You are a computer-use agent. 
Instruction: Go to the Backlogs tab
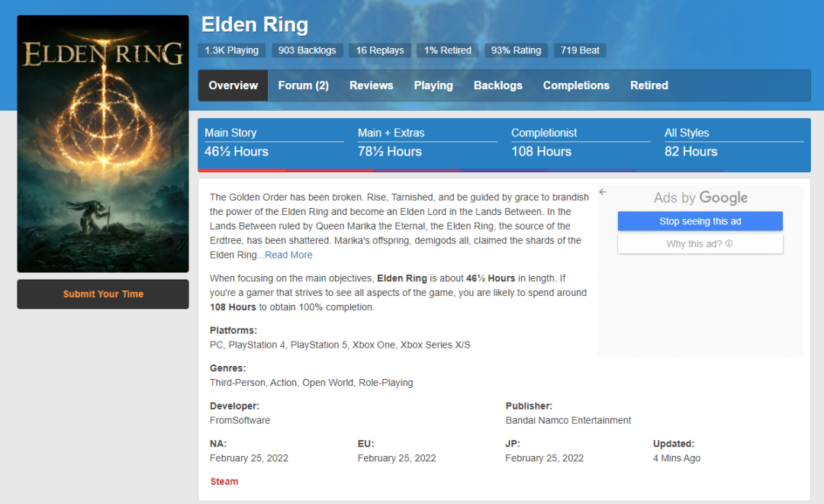[497, 85]
